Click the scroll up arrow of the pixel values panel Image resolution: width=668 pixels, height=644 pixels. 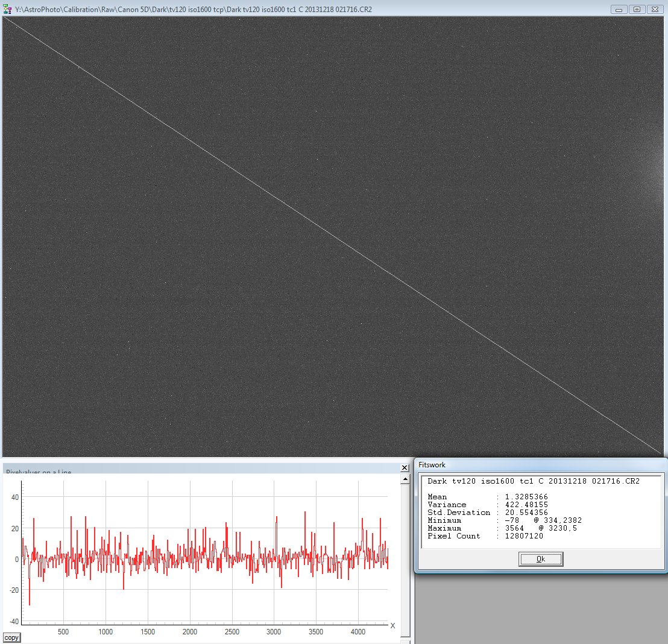pos(405,479)
